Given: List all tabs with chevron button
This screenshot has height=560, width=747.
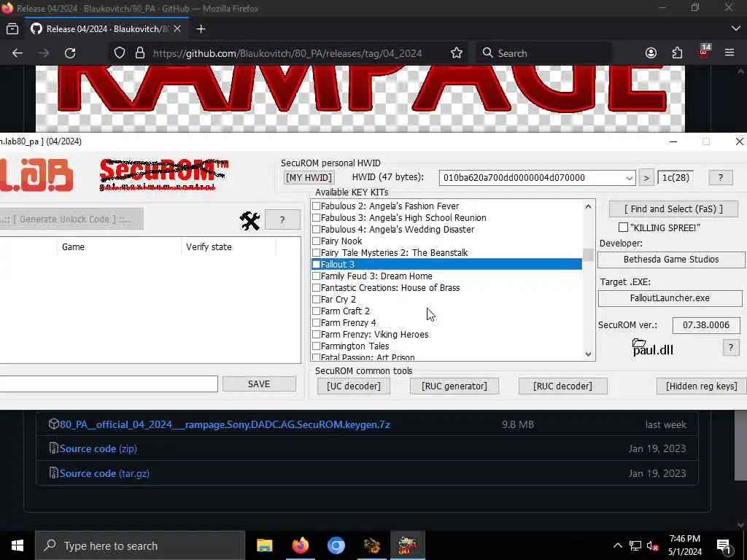Looking at the screenshot, I should point(735,29).
